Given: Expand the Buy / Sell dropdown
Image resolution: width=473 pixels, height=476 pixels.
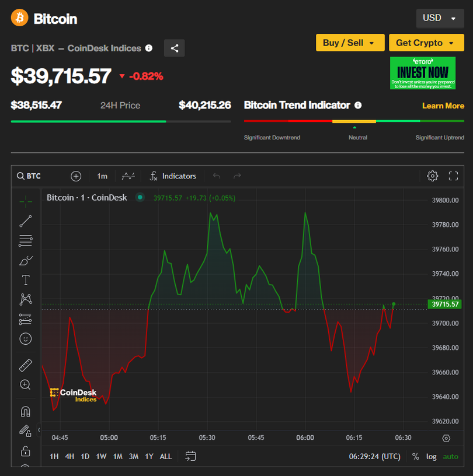Looking at the screenshot, I should pos(349,43).
